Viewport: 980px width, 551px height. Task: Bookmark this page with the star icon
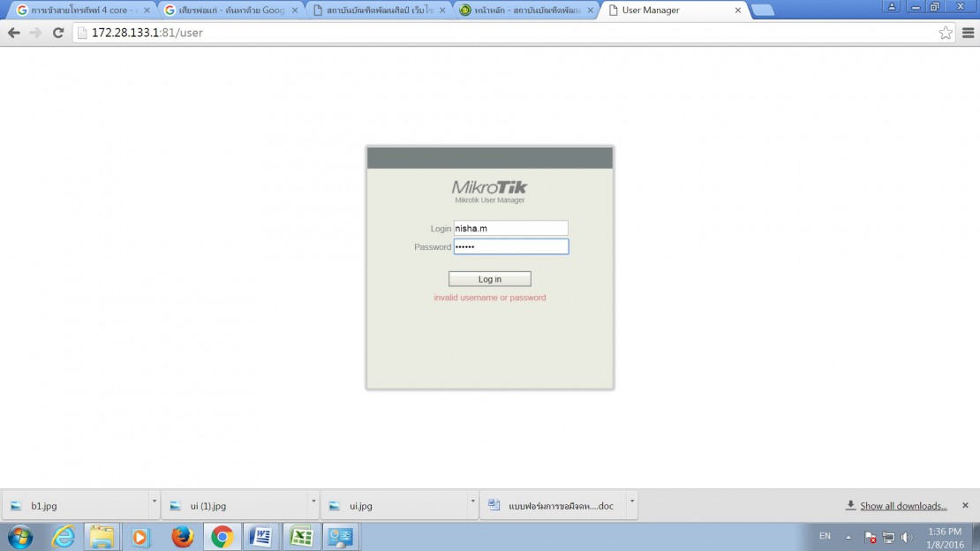(945, 34)
